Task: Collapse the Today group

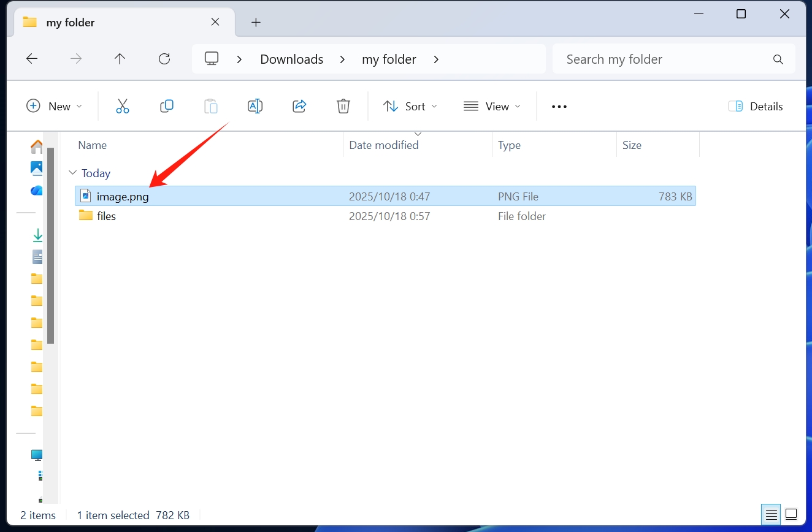Action: tap(73, 173)
